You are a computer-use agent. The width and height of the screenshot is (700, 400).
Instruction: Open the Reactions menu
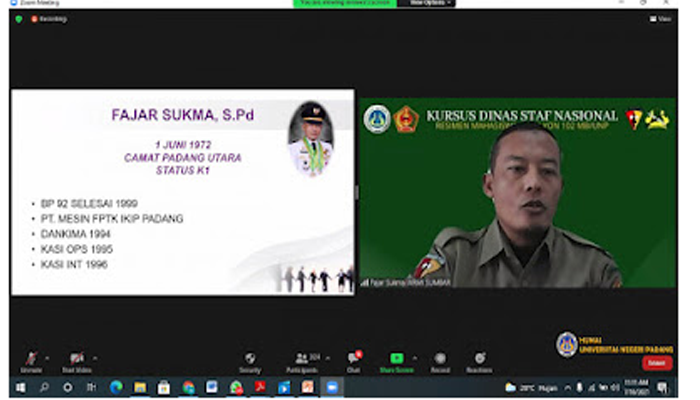coord(480,359)
